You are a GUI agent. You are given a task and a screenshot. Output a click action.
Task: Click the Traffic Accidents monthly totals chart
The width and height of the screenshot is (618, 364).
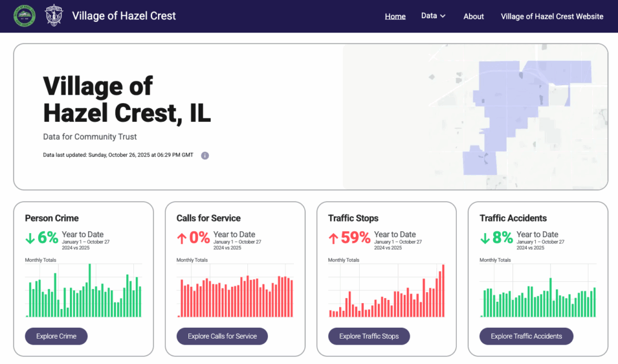538,290
